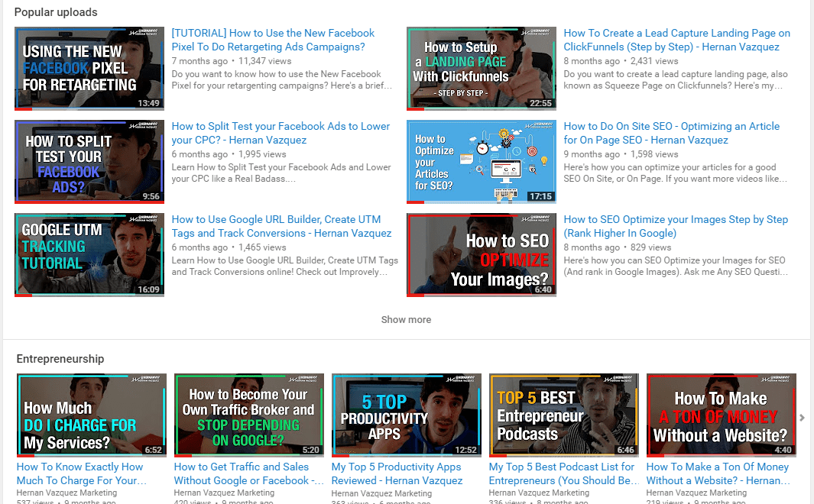Open 'How to Split Test your Facebook Ads' title link
Viewport: 814px width, 504px height.
pyautogui.click(x=281, y=134)
